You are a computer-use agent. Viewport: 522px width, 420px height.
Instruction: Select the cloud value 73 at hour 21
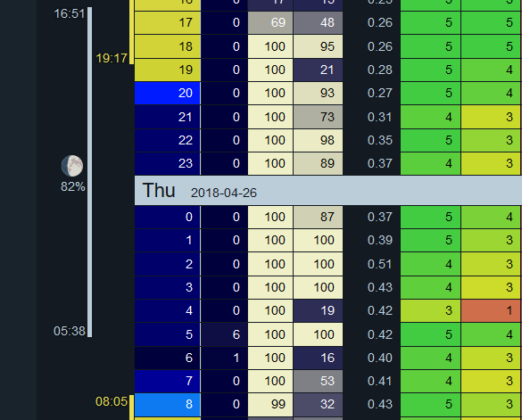[318, 117]
